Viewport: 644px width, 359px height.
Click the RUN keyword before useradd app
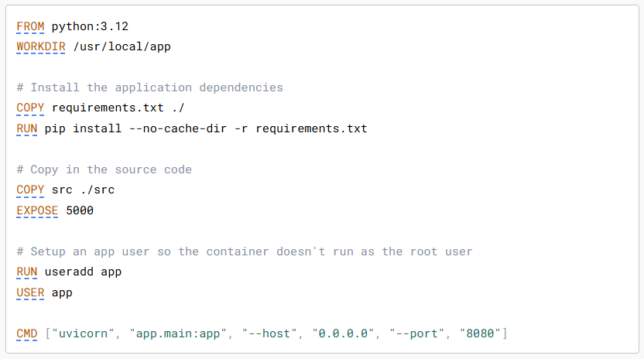27,272
